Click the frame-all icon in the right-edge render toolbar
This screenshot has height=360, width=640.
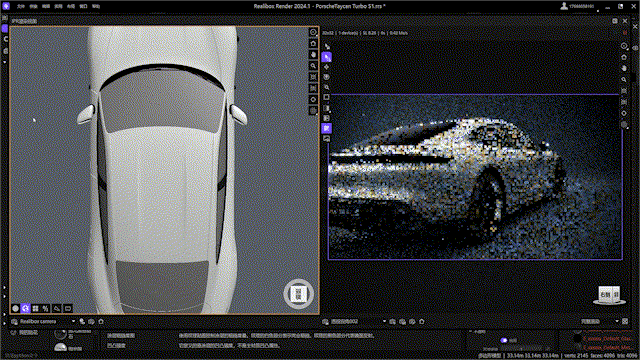click(x=624, y=91)
